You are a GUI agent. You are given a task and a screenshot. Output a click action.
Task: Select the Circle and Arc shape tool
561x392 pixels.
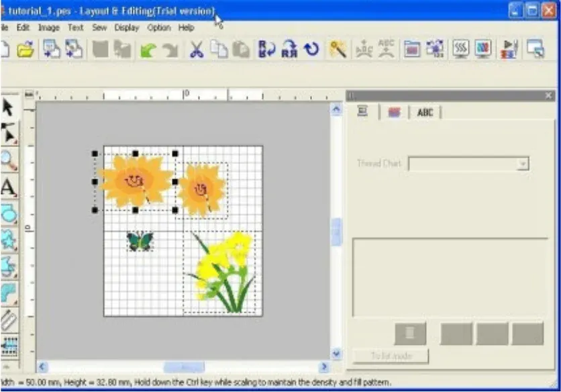(9, 214)
